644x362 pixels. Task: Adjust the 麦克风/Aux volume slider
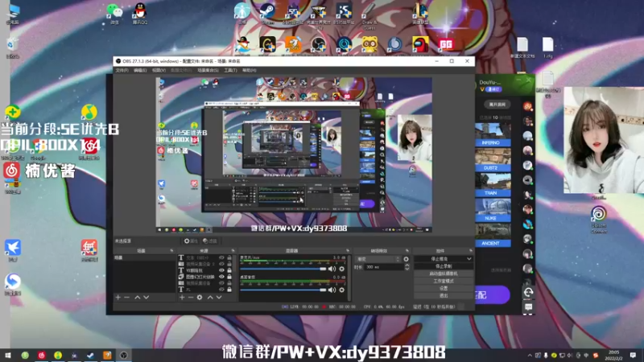pyautogui.click(x=283, y=269)
